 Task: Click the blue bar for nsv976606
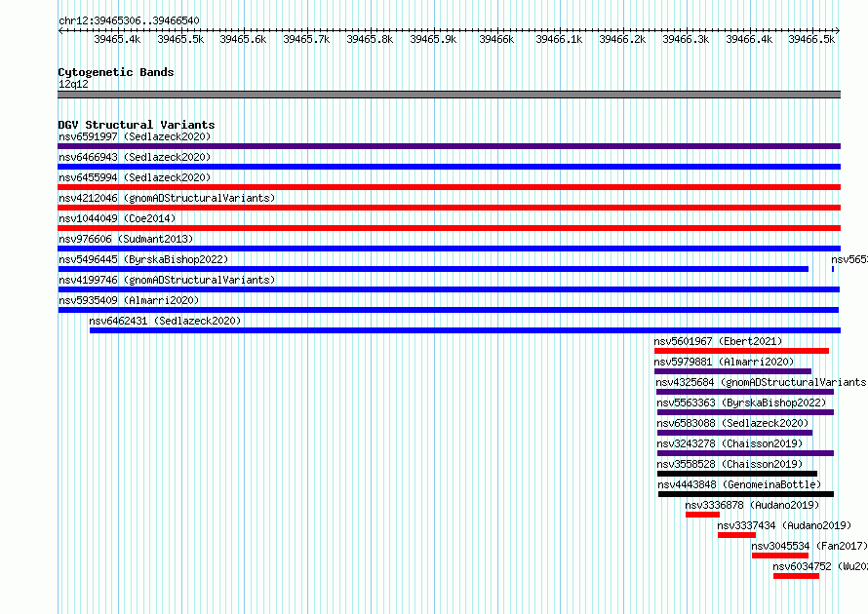pyautogui.click(x=449, y=249)
